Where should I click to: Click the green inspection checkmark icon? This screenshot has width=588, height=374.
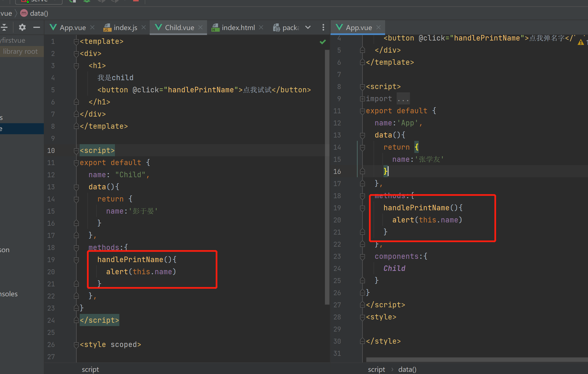click(x=323, y=42)
